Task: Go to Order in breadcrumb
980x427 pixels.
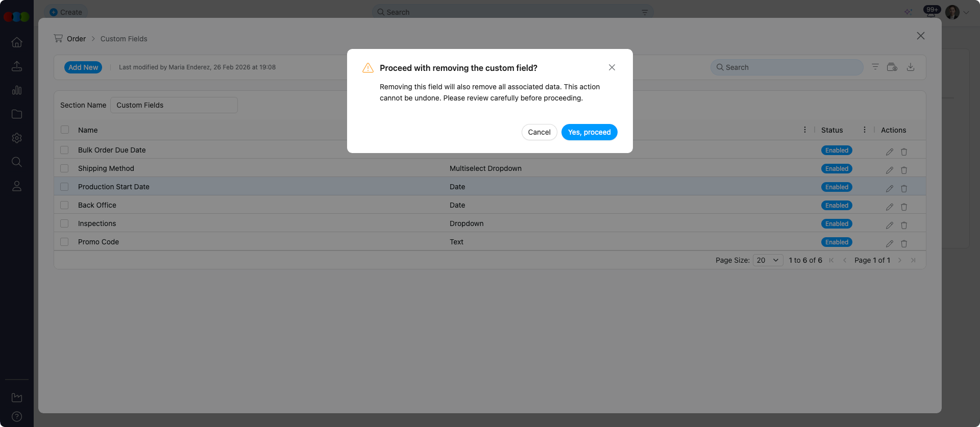Action: (76, 39)
